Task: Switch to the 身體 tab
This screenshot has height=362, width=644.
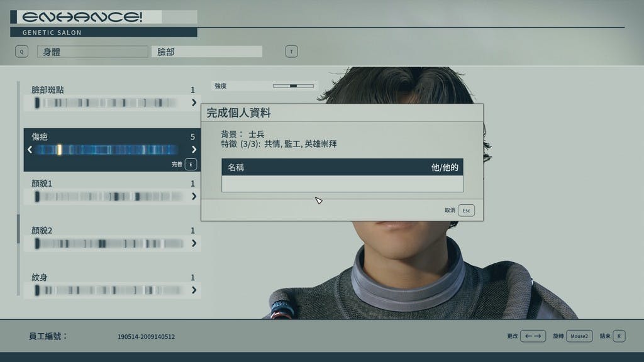Action: tap(92, 52)
